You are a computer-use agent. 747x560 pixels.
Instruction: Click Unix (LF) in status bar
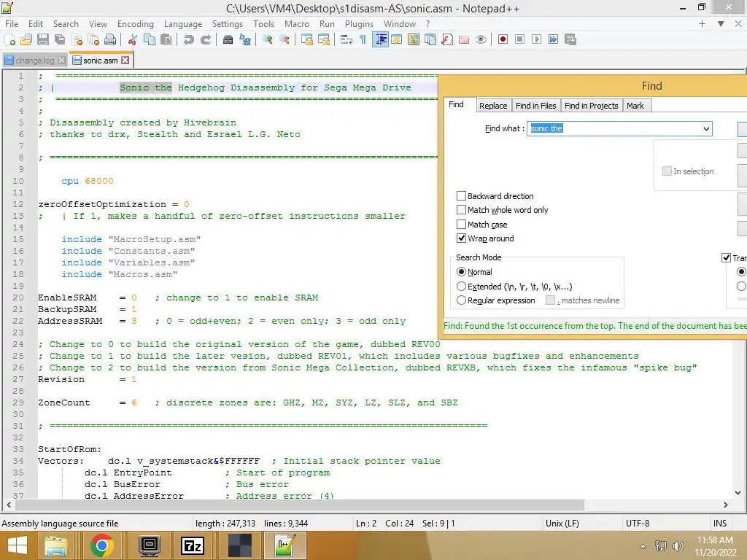click(x=562, y=524)
